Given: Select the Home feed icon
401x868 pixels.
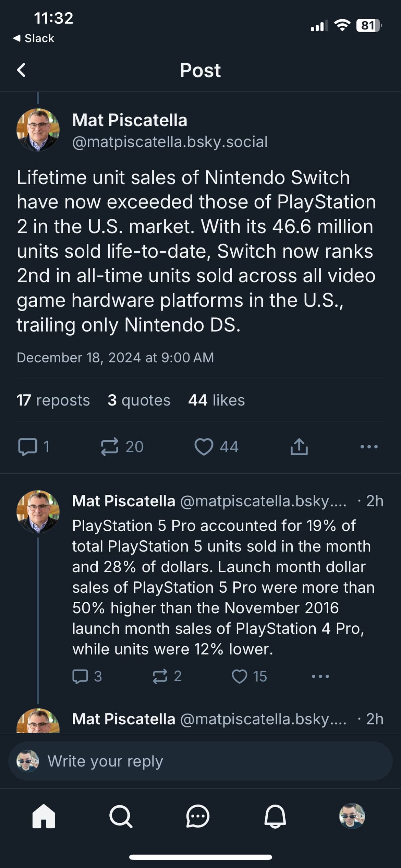Looking at the screenshot, I should click(44, 816).
